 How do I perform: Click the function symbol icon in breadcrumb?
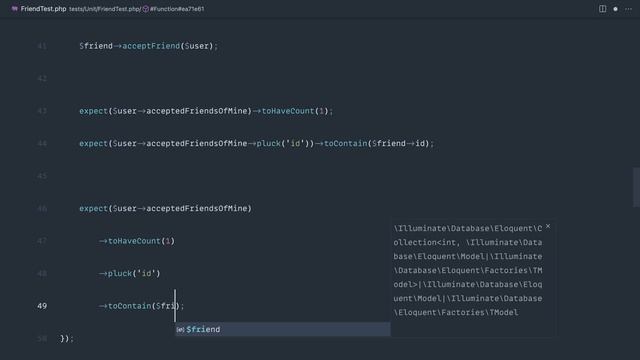pyautogui.click(x=146, y=9)
